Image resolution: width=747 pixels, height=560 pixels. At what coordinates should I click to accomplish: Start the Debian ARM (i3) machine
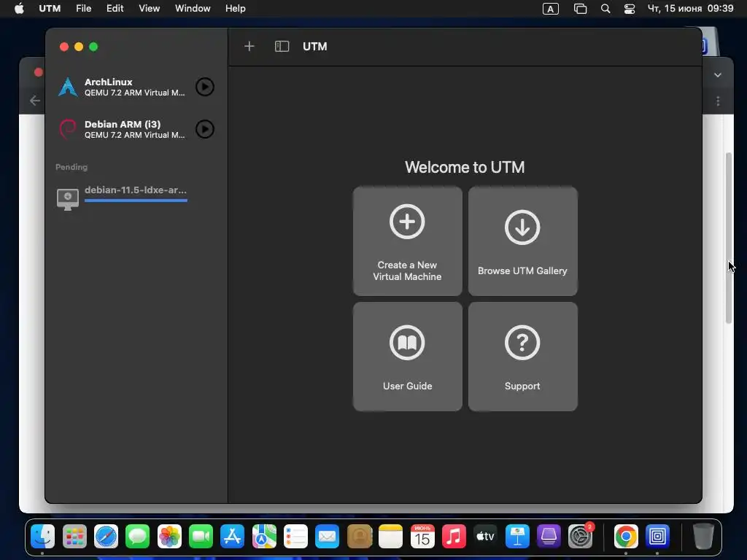[x=205, y=129]
